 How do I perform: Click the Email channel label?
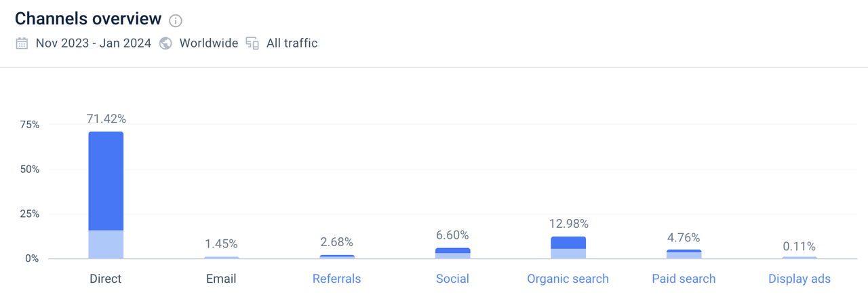coord(221,279)
